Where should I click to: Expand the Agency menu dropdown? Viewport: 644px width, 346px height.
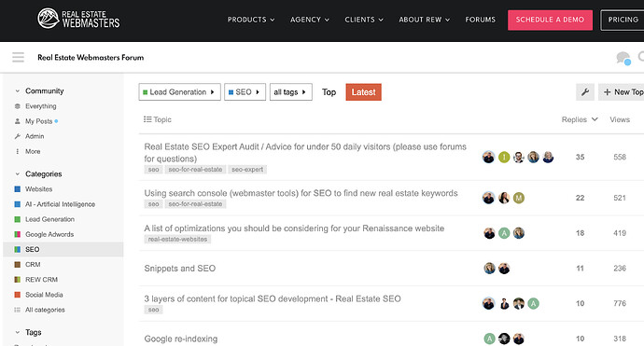click(x=310, y=20)
